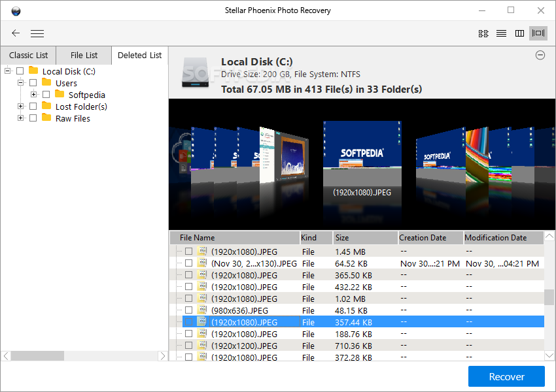556x392 pixels.
Task: Switch to thumbnail grid view icon
Action: [483, 33]
